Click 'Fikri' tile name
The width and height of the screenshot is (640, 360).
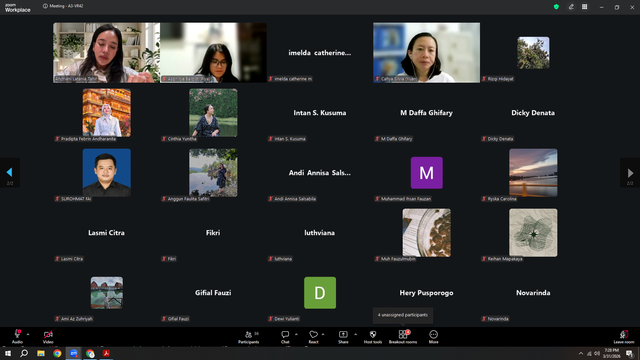(213, 233)
